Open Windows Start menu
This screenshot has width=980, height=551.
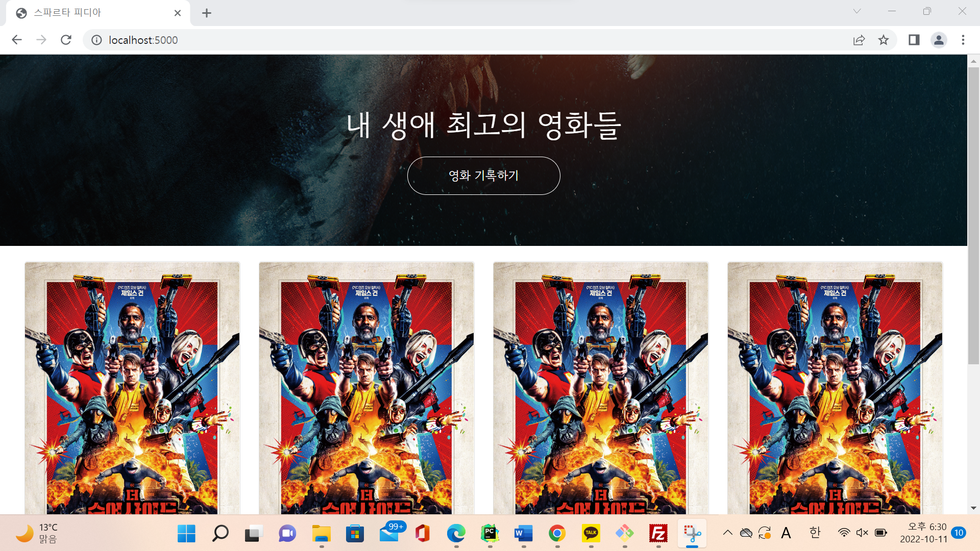coord(186,534)
